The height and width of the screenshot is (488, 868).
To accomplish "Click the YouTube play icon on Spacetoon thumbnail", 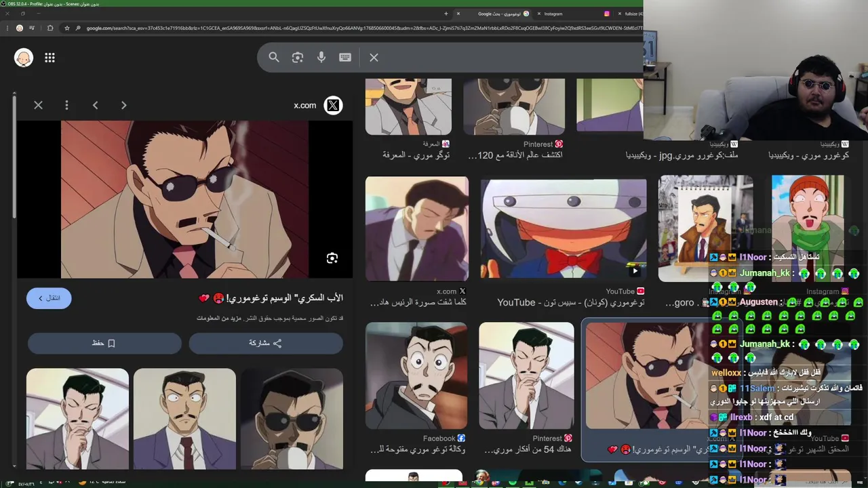I will click(635, 271).
